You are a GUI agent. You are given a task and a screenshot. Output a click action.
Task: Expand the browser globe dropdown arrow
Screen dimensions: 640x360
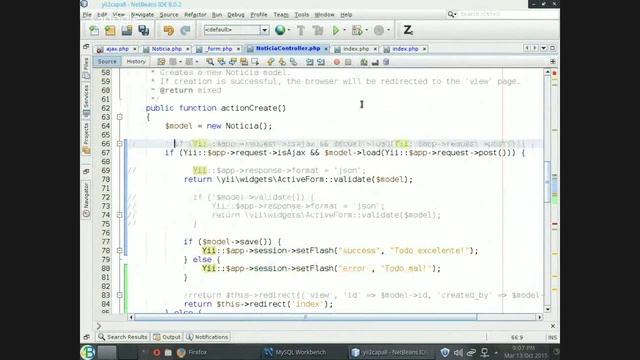(x=289, y=30)
